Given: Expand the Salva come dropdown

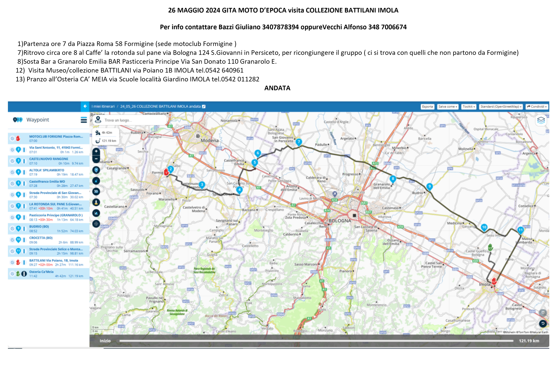Looking at the screenshot, I should point(448,107).
